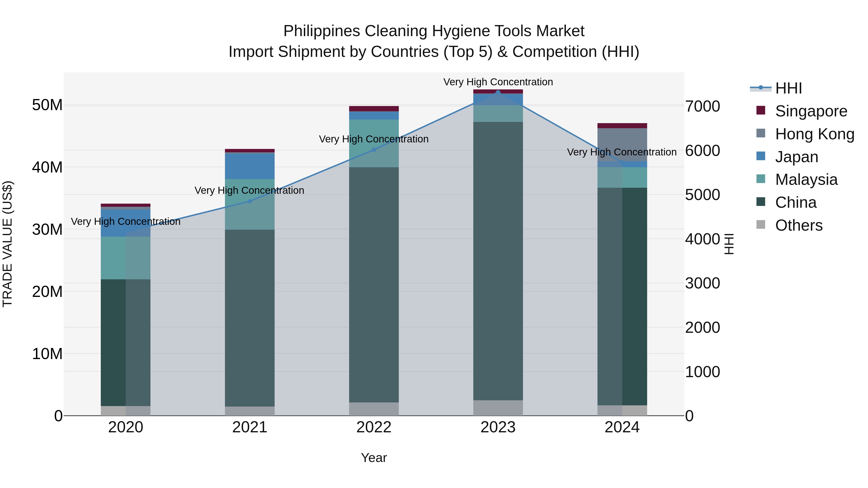Click the rotated HHI right axis title

pyautogui.click(x=729, y=244)
